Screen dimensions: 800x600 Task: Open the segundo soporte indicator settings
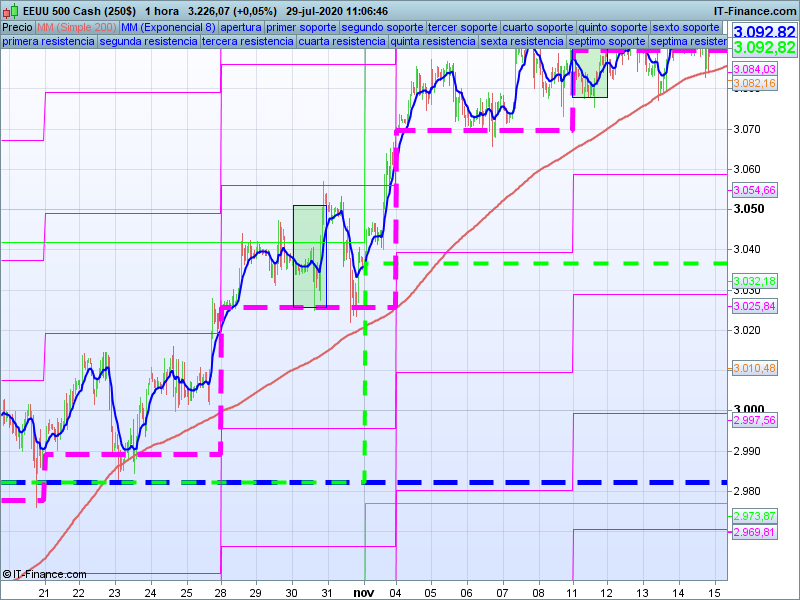click(383, 27)
